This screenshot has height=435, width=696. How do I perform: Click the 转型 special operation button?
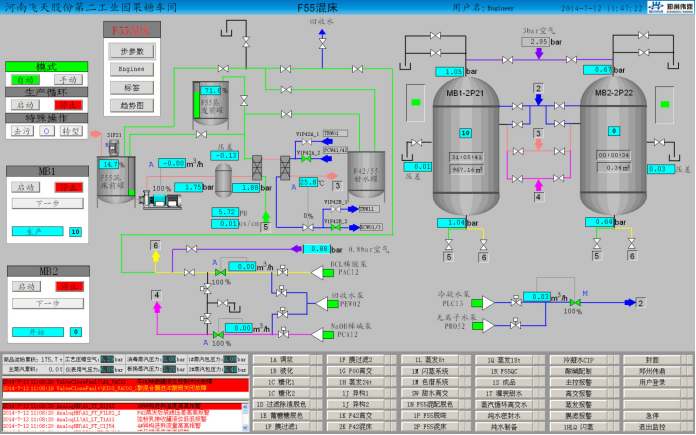pyautogui.click(x=71, y=131)
